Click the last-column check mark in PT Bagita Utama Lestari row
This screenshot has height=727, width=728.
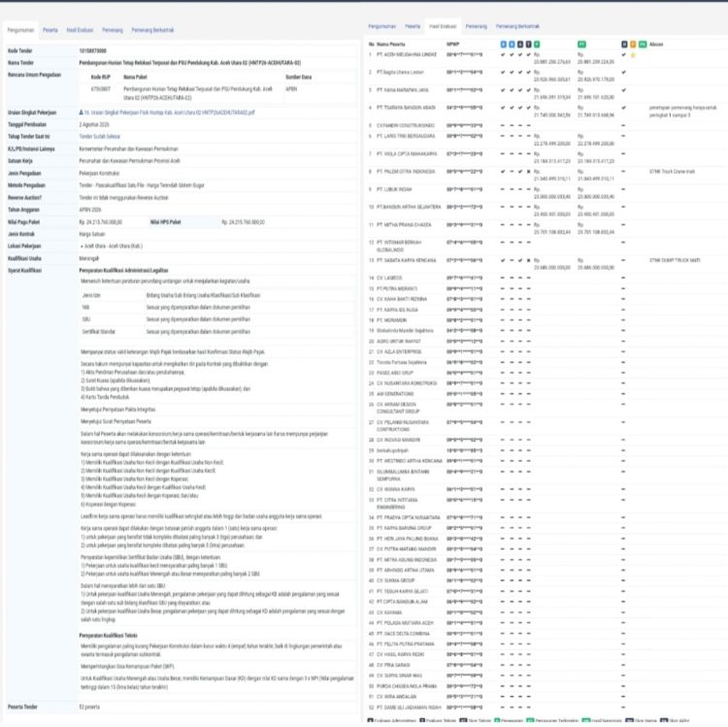(x=623, y=73)
